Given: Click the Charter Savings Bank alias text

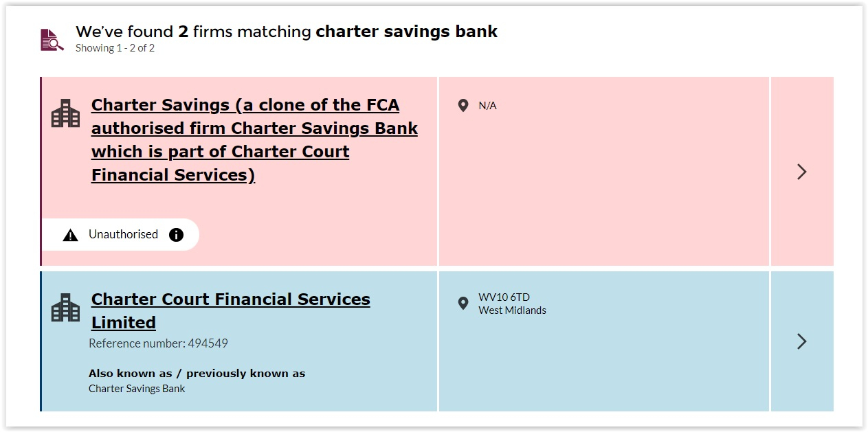Looking at the screenshot, I should tap(137, 389).
